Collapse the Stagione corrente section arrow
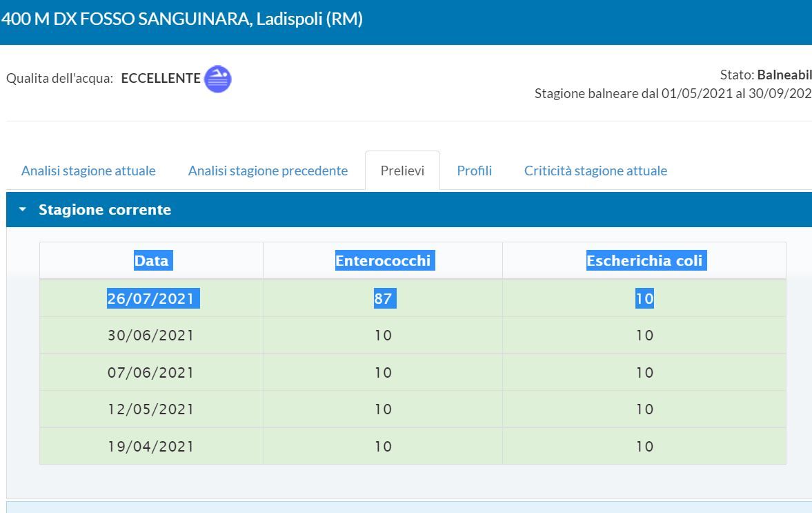Image resolution: width=812 pixels, height=513 pixels. [23, 210]
